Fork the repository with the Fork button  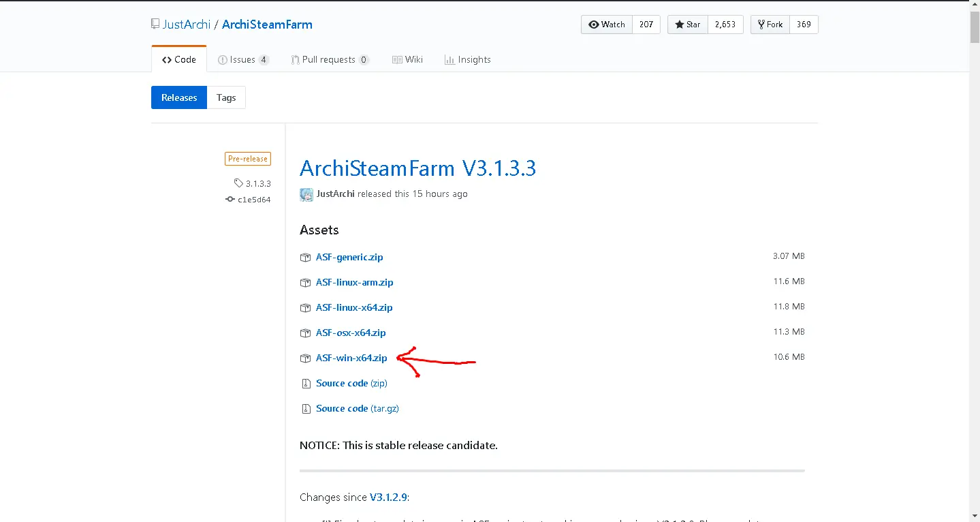[770, 25]
